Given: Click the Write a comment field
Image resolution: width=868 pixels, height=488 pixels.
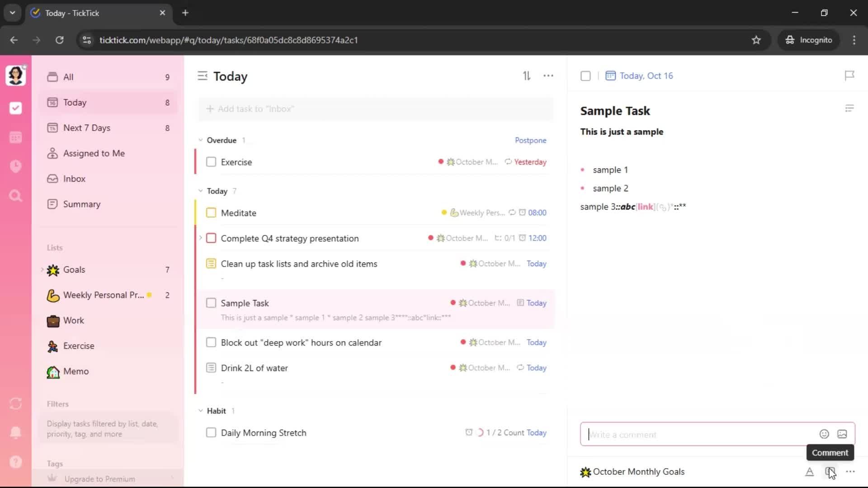Looking at the screenshot, I should coord(696,435).
